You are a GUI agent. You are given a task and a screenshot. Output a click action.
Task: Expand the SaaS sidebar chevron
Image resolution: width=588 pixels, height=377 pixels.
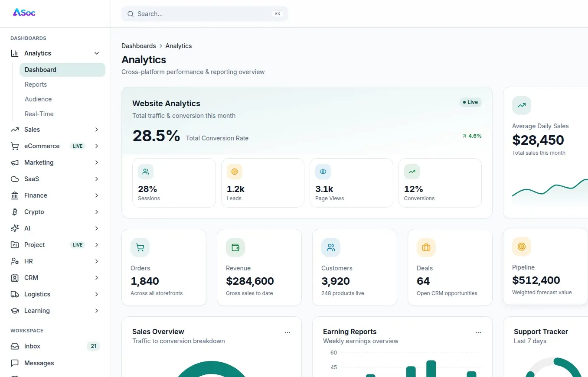[97, 179]
